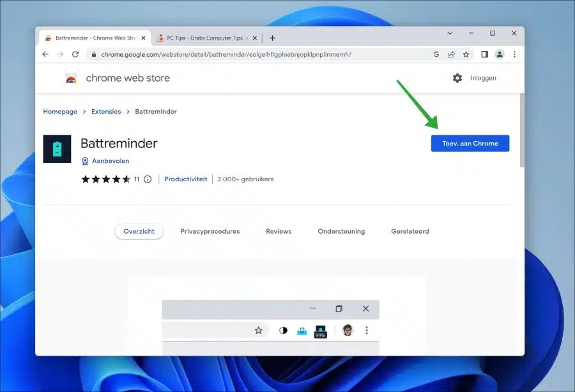Open Chrome's three-dot menu
The image size is (575, 392).
pos(514,54)
